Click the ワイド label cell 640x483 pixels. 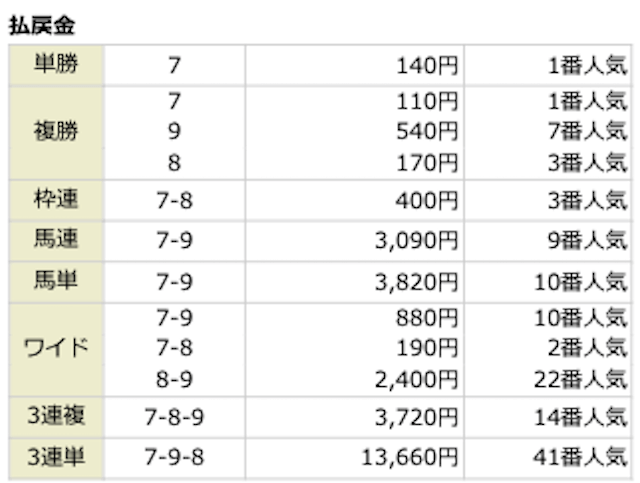click(54, 348)
